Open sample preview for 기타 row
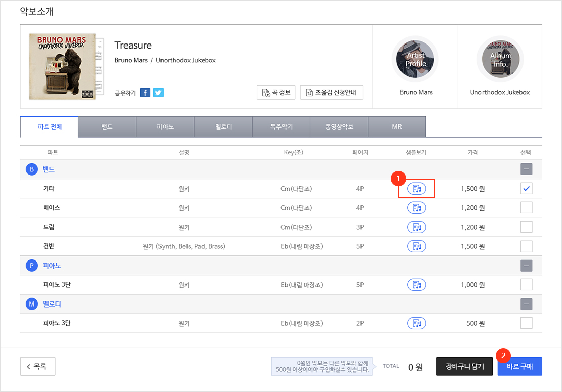Viewport: 562px width, 392px height. pos(417,188)
